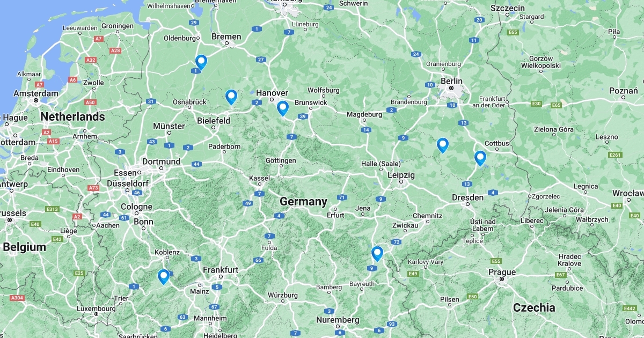This screenshot has height=338, width=644.
Task: Select the pin just south of Hanover
Action: (283, 108)
